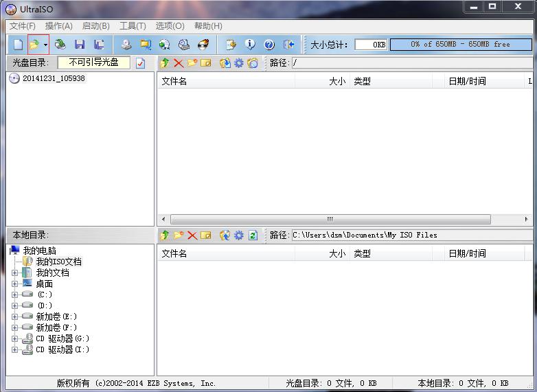Sort local panel by 文件名 column

pos(226,253)
